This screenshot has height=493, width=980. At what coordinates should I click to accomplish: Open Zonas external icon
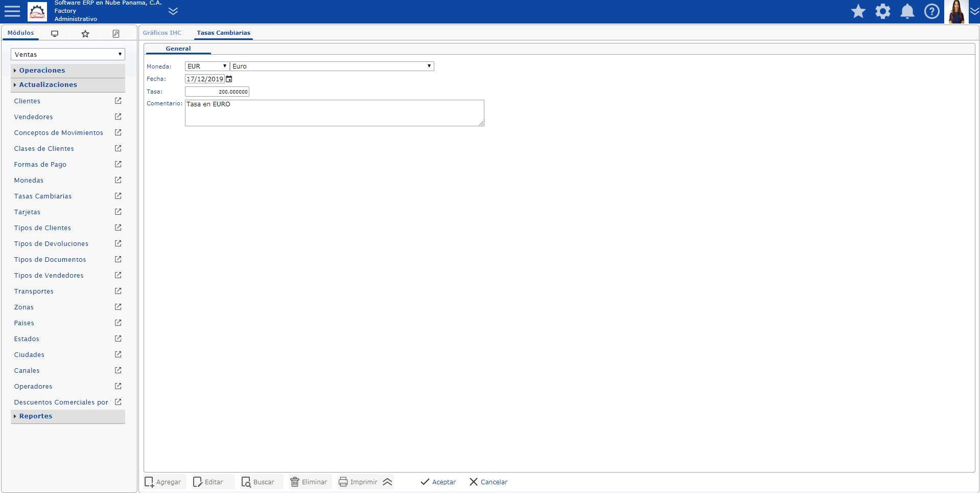tap(118, 307)
